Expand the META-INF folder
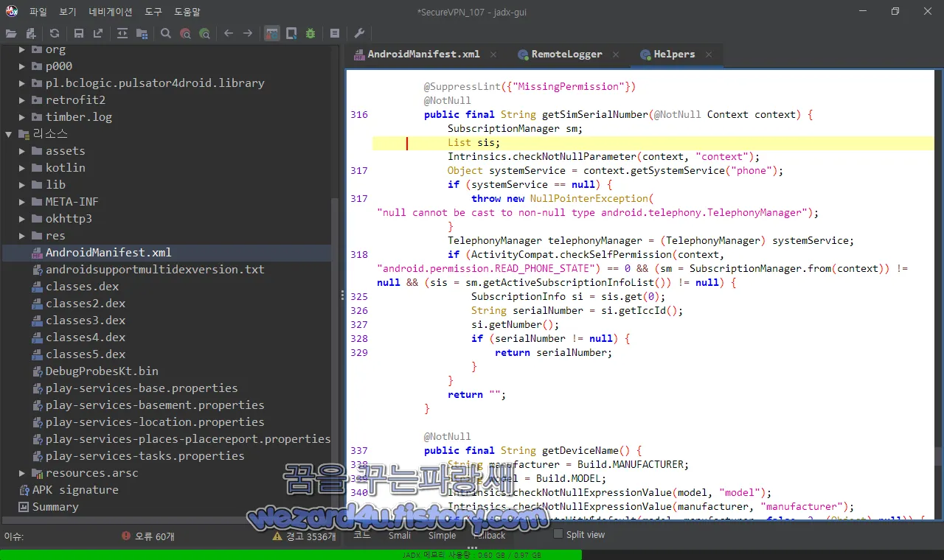The height and width of the screenshot is (560, 944). (22, 202)
